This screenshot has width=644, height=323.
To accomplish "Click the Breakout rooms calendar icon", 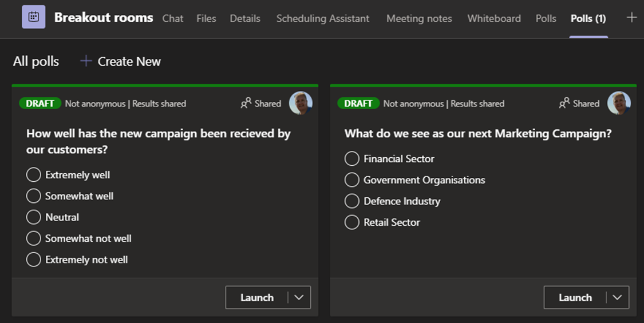I will click(34, 17).
